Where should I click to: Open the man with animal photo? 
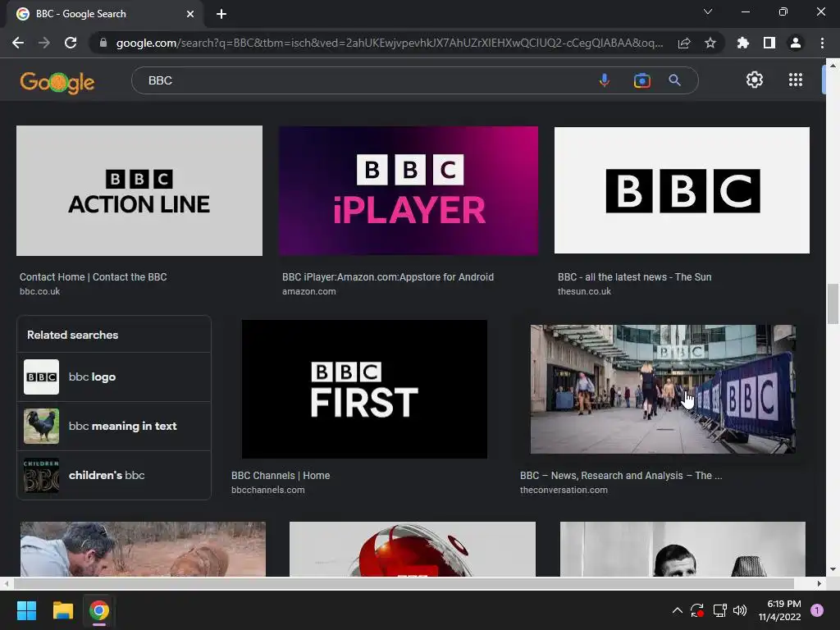tap(143, 549)
